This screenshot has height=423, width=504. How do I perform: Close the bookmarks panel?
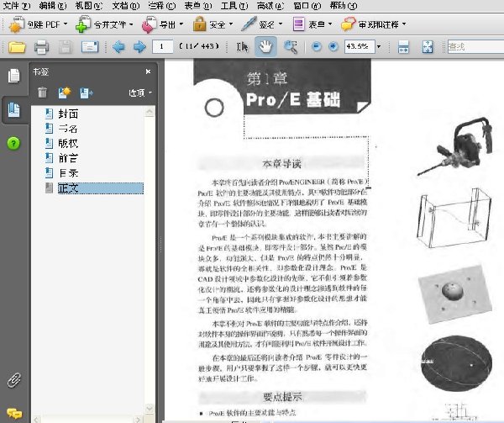coord(148,71)
